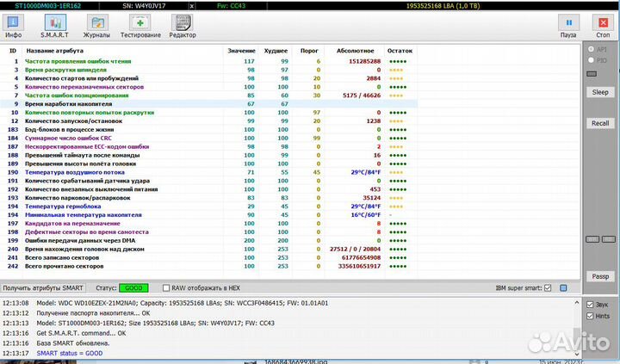Image resolution: width=620 pixels, height=364 pixels.
Task: Uncheck the Hints checkbox
Action: (x=590, y=317)
